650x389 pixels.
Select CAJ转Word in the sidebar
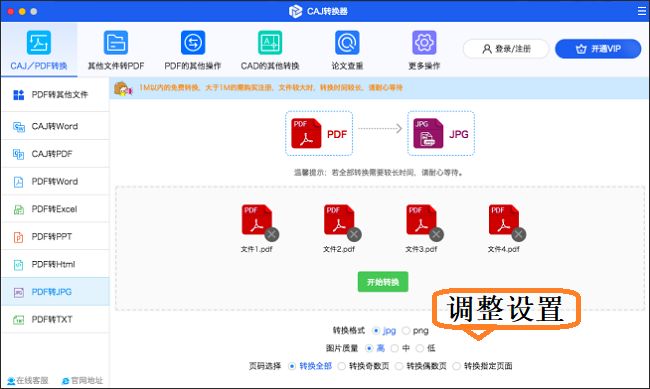(55, 126)
